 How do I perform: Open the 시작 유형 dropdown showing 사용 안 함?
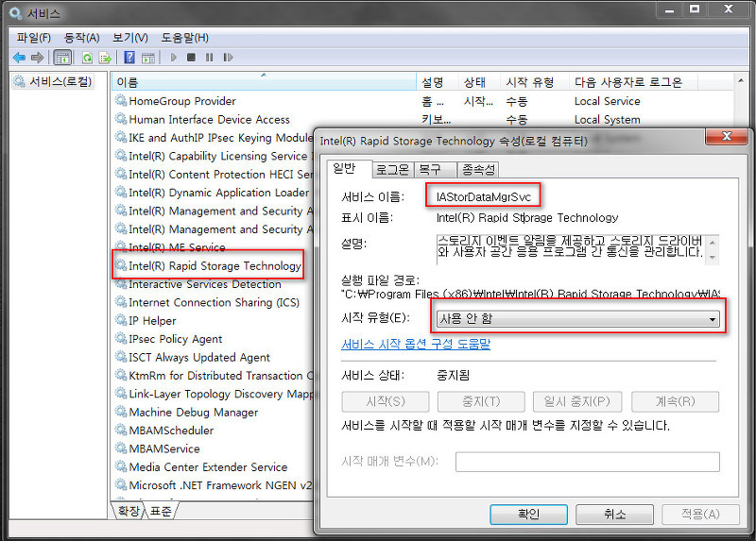(x=578, y=319)
